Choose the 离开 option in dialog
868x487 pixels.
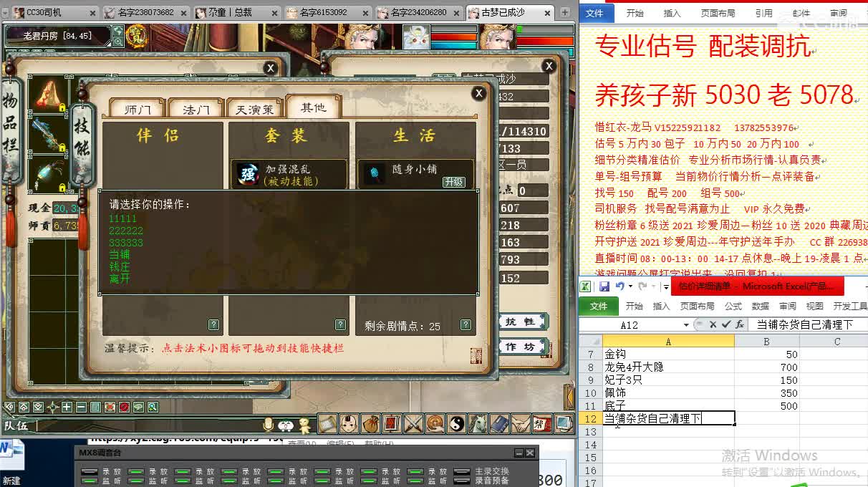120,279
